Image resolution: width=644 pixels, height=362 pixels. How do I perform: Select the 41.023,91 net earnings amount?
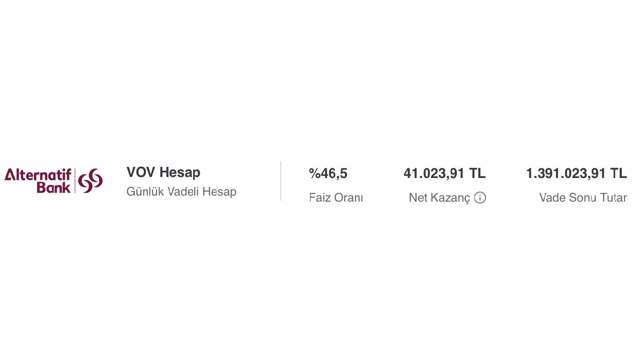pos(434,173)
